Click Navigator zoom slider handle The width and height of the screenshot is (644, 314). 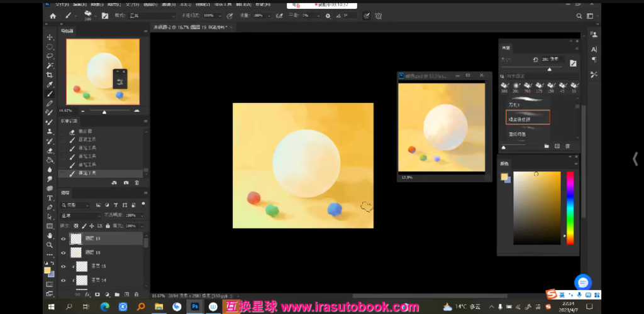[x=104, y=112]
